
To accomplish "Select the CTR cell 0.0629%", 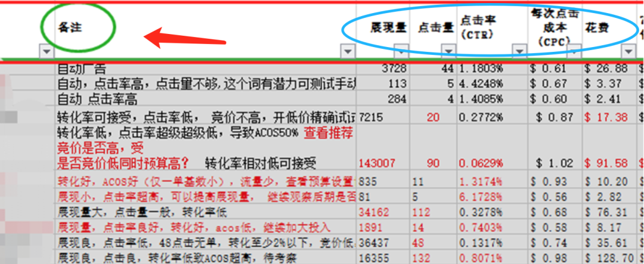I will tap(492, 148).
